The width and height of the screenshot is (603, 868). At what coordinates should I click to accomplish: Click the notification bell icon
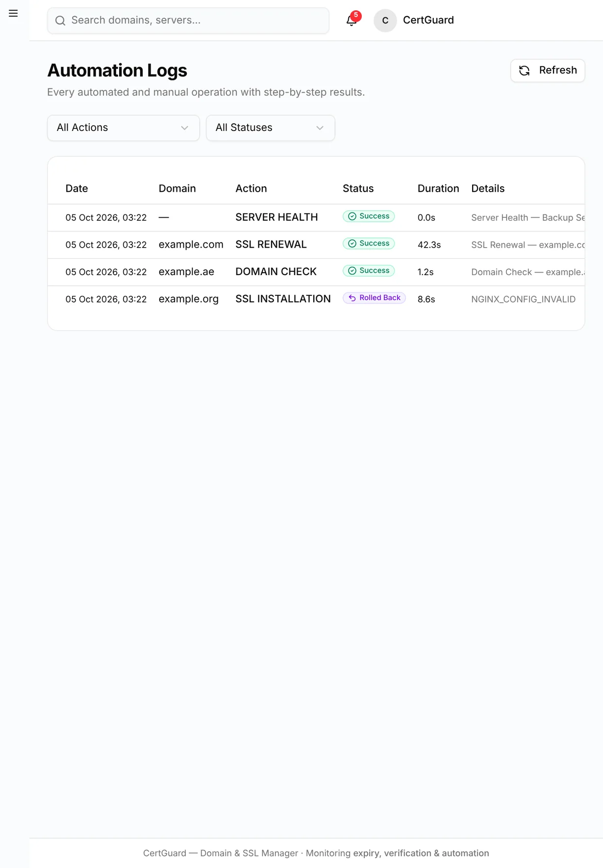coord(351,21)
